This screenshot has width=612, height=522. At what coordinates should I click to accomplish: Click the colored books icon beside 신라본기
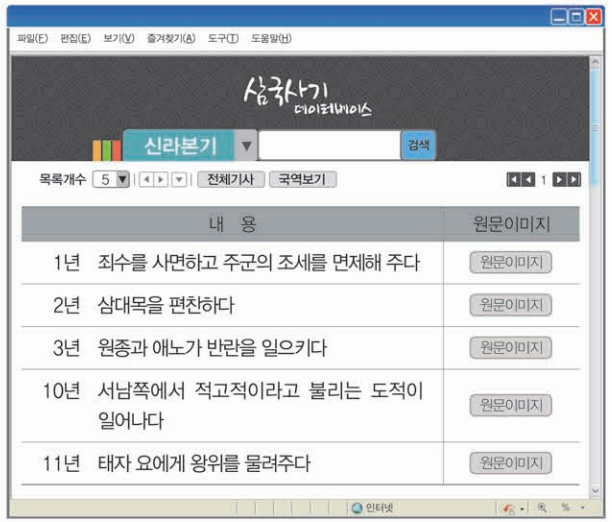[107, 149]
